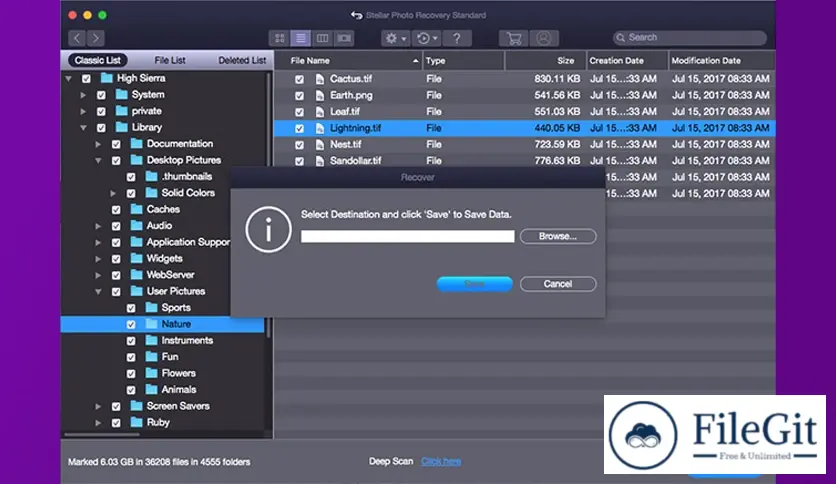Expand the Documentation folder
The width and height of the screenshot is (836, 484).
pos(98,144)
